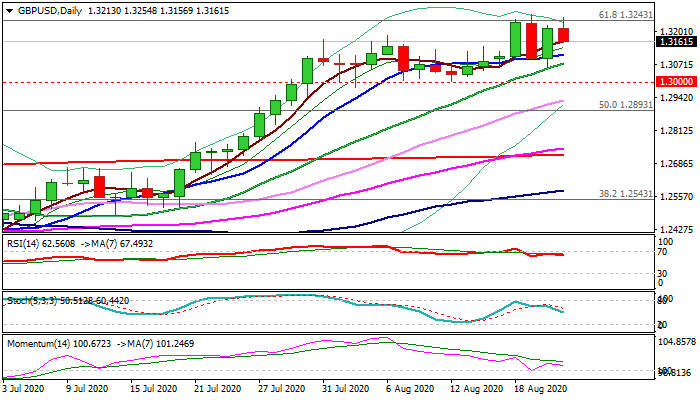
Task: Select the black current price tag 1.31615
Action: (676, 42)
